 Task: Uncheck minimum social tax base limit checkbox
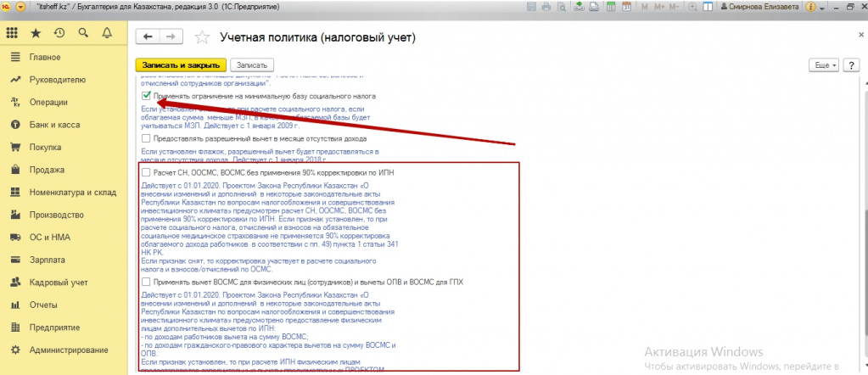(x=146, y=97)
